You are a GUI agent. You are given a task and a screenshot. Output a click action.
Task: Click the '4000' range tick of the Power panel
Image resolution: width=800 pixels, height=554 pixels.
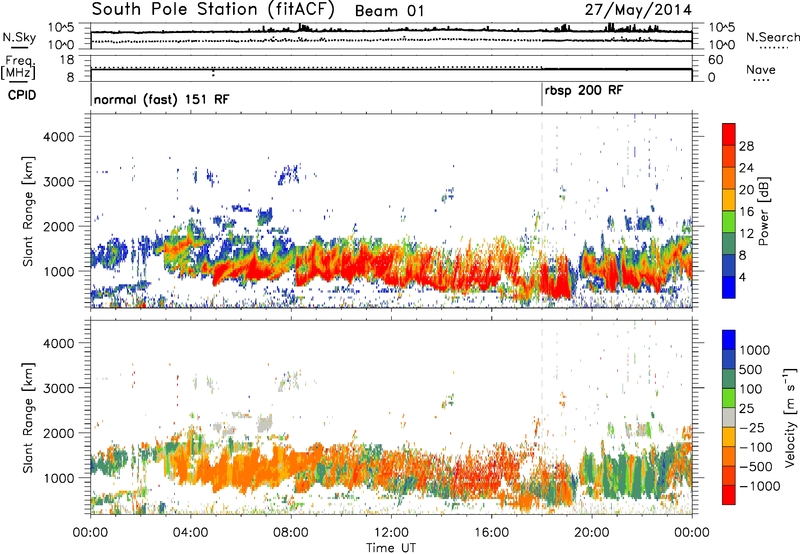click(58, 137)
